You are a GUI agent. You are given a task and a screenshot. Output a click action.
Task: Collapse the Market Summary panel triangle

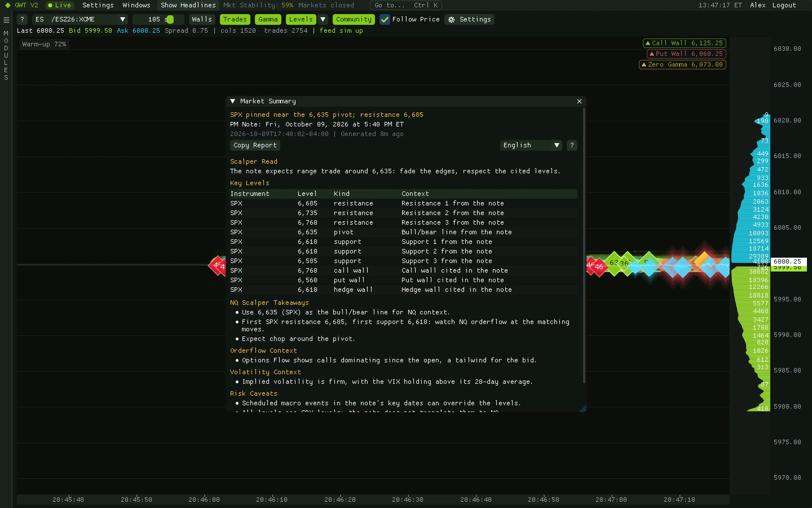233,101
